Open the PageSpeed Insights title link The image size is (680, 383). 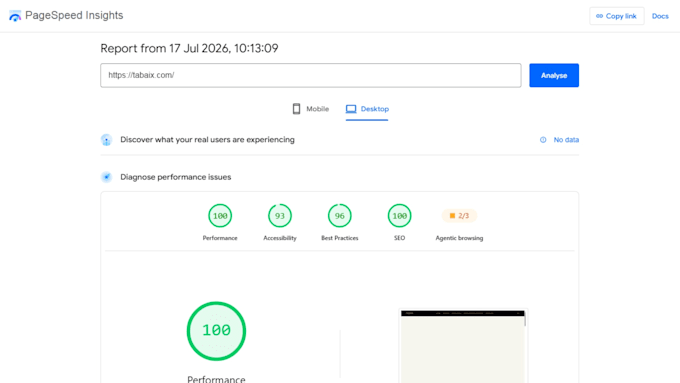pyautogui.click(x=74, y=16)
